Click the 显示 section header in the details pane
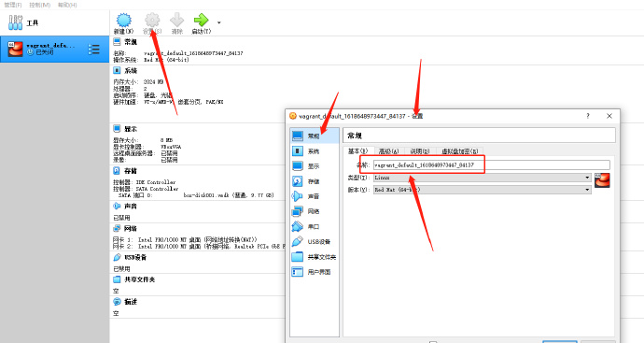 tap(131, 129)
